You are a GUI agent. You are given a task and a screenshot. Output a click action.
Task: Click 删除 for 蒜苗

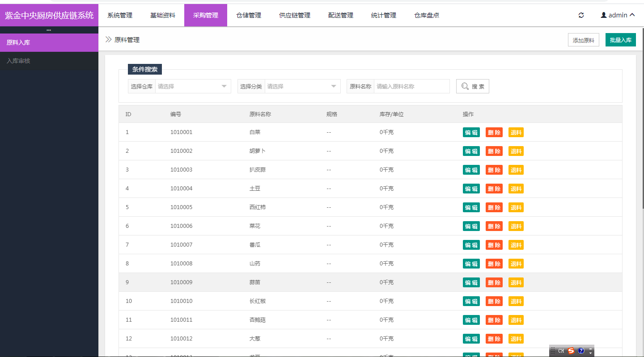(x=494, y=282)
